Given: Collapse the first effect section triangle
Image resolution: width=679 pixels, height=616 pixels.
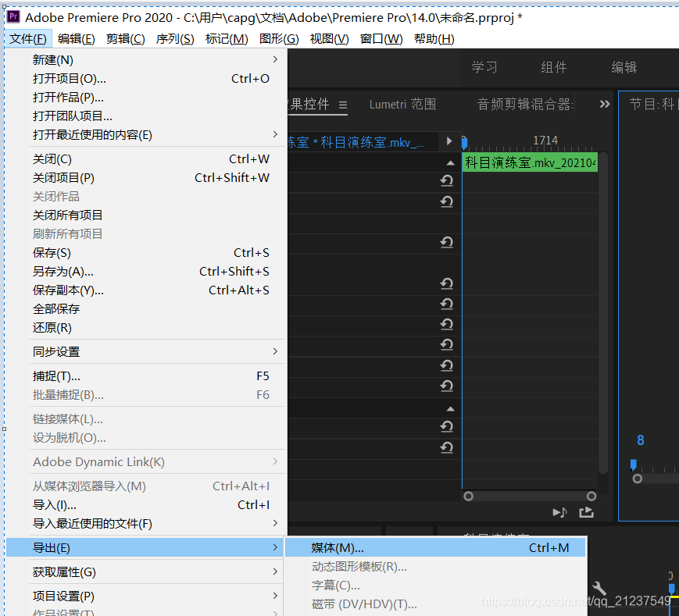Looking at the screenshot, I should click(x=450, y=163).
